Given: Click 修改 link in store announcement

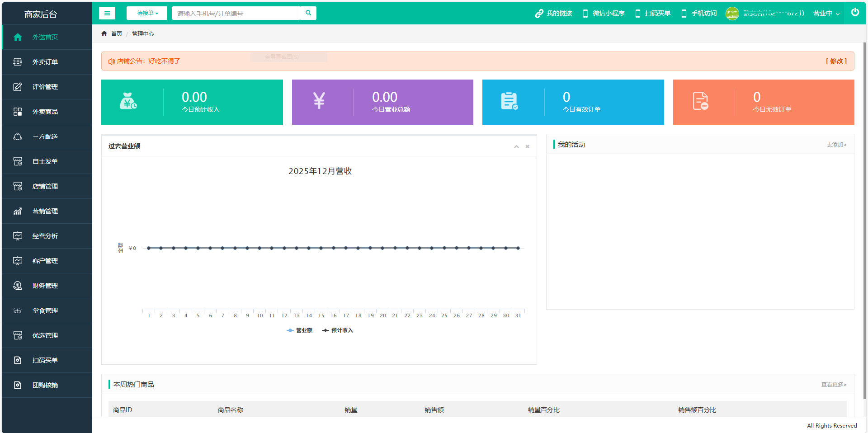Looking at the screenshot, I should (836, 61).
